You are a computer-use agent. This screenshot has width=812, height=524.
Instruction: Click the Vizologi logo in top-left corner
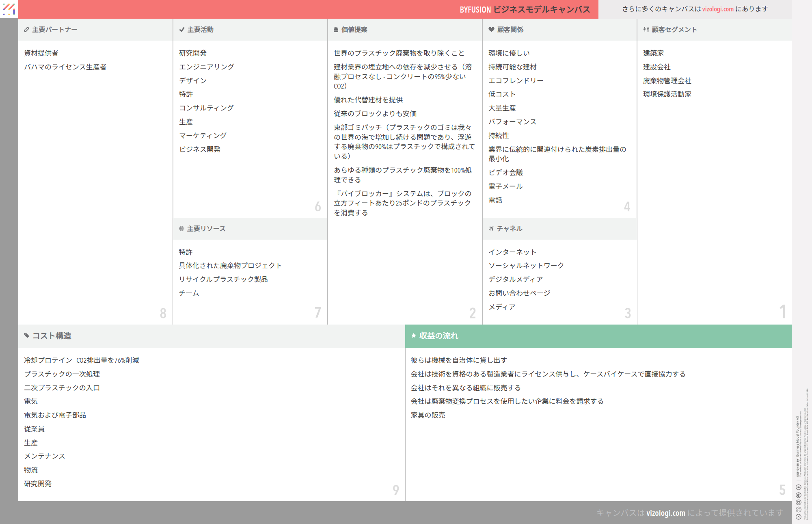pos(9,9)
